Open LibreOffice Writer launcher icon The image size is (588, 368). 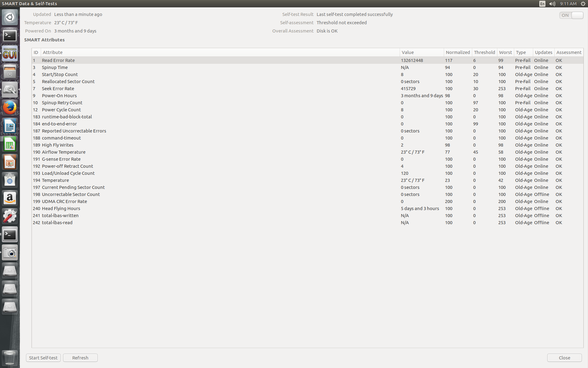pos(10,126)
